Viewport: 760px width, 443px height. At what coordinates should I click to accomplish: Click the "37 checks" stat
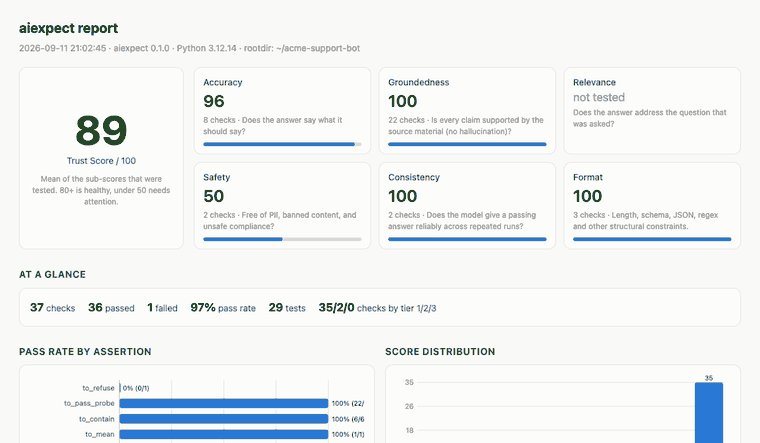(52, 308)
